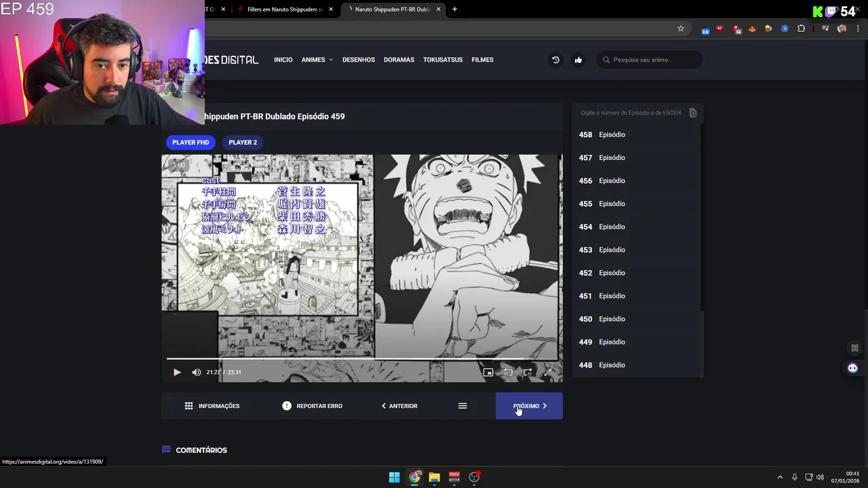Click REPORTAR ERRO button
Viewport: 868px width, 488px height.
pyautogui.click(x=312, y=406)
